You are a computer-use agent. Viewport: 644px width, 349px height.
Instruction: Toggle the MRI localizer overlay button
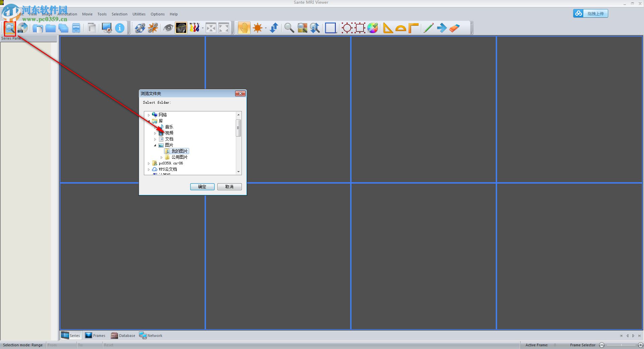(x=181, y=28)
